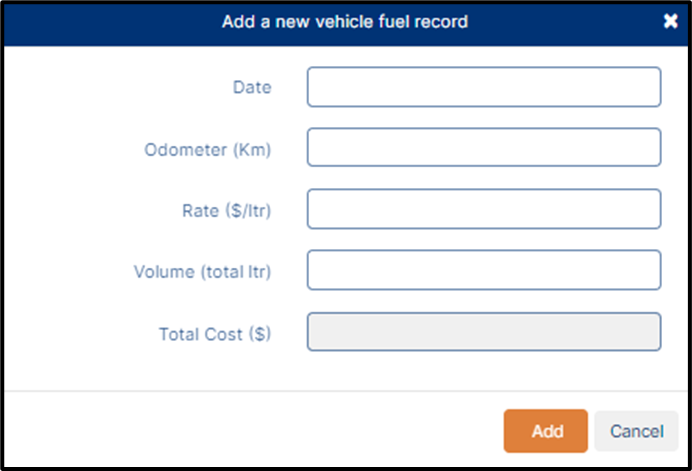Dismiss the fuel record form via Cancel

click(x=636, y=431)
